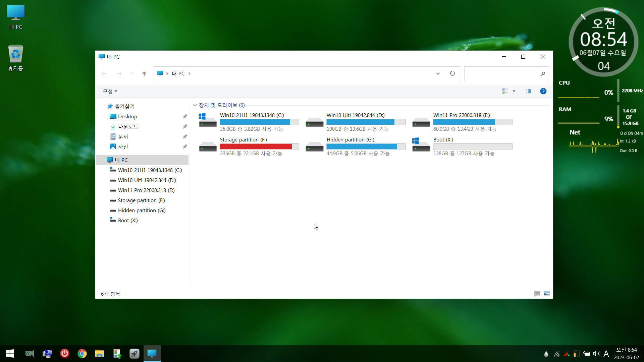Click 내 PC in the address breadcrumb

(178, 74)
